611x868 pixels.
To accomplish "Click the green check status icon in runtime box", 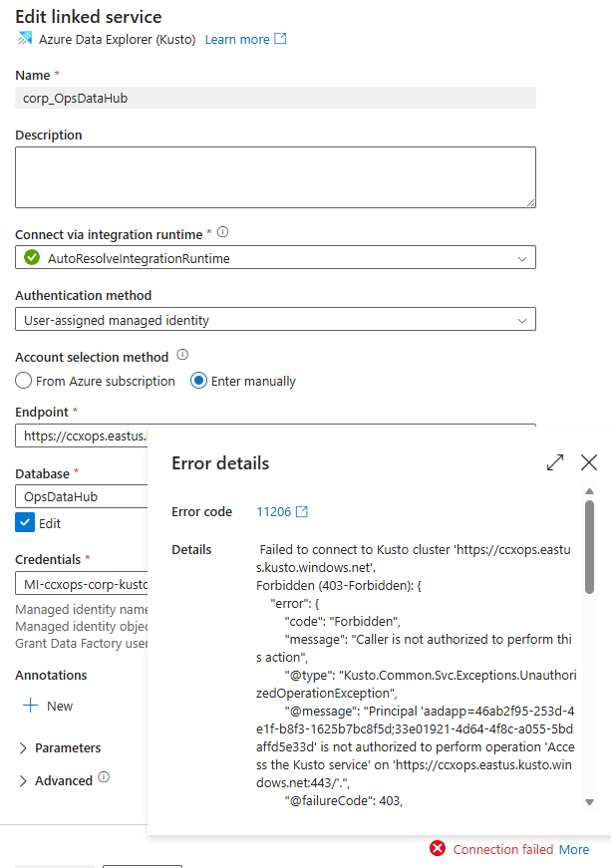I will [x=32, y=257].
